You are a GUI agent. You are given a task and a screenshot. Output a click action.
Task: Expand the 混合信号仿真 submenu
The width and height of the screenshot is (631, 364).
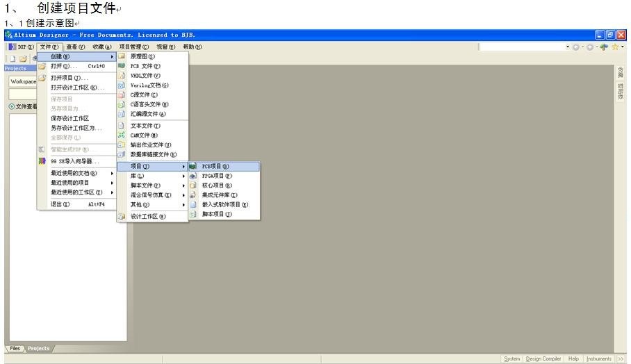pos(152,195)
